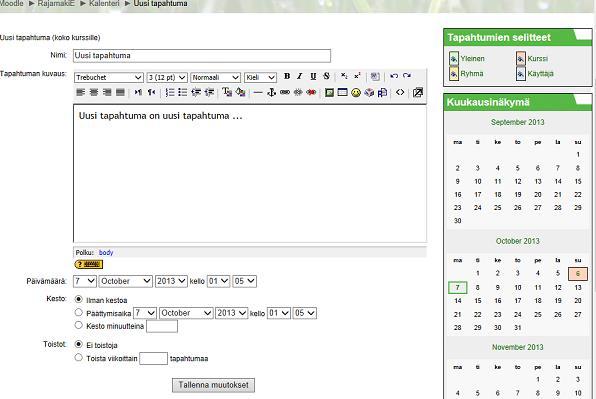596x399 pixels.
Task: Select the Kesto minuutteina radio option
Action: [x=79, y=325]
